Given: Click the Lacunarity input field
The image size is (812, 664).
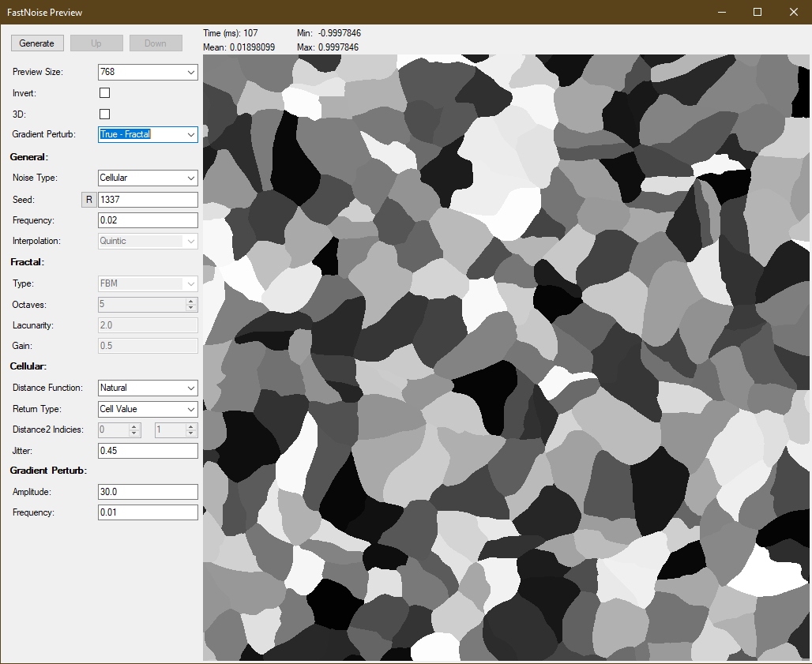Looking at the screenshot, I should pos(148,325).
